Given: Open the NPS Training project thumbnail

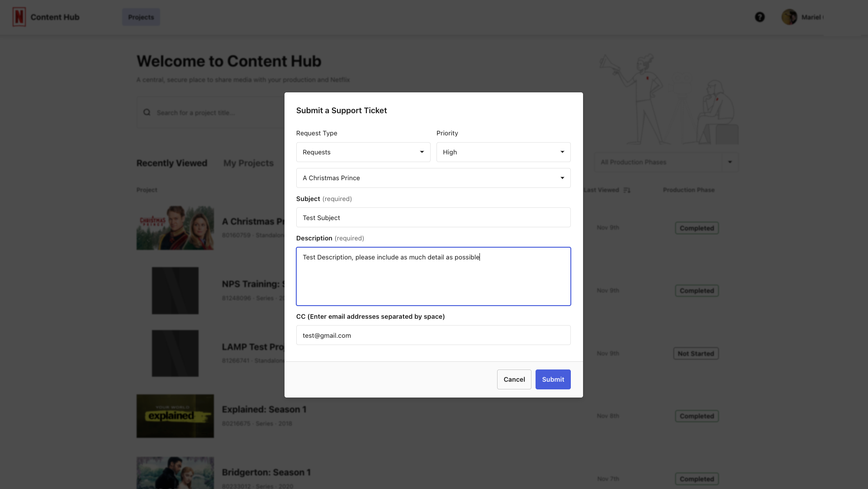Looking at the screenshot, I should pos(175,291).
